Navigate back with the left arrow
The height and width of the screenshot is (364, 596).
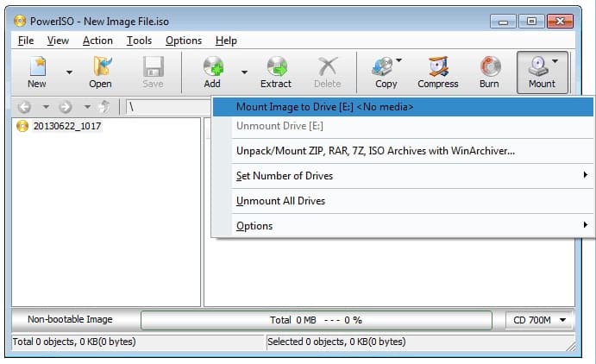24,107
